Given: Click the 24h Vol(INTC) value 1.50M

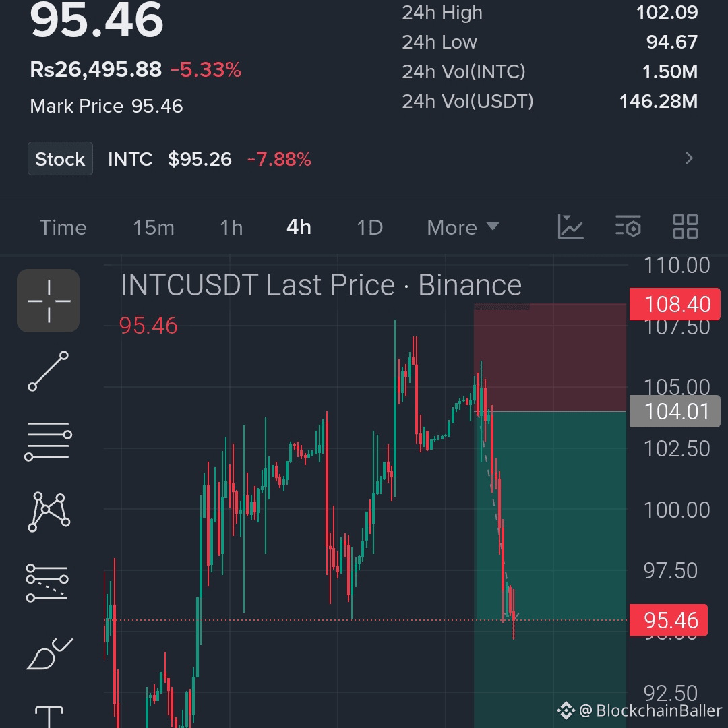Looking at the screenshot, I should coord(670,72).
